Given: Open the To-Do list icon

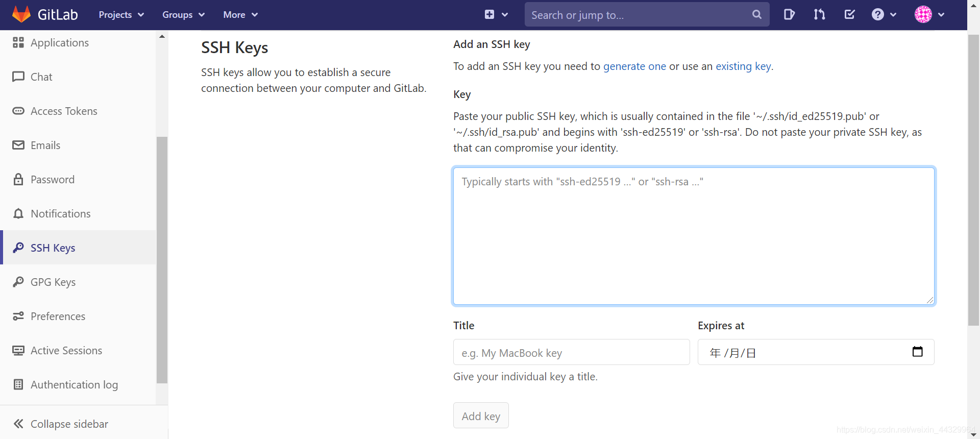Looking at the screenshot, I should coord(849,14).
